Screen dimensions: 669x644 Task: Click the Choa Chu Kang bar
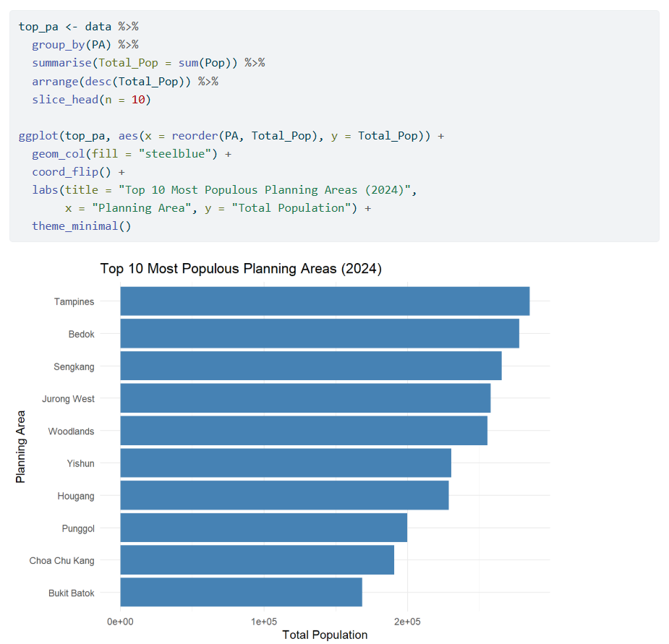point(257,560)
